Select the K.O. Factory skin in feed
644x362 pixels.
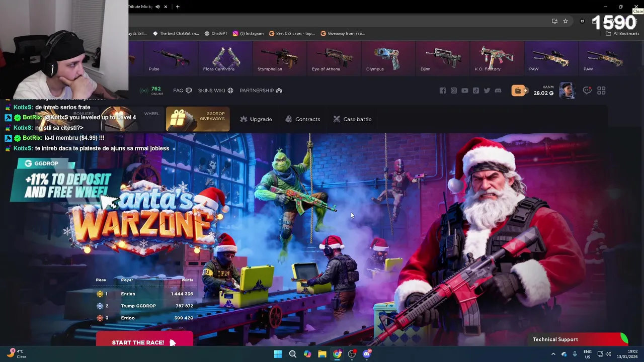pos(497,57)
